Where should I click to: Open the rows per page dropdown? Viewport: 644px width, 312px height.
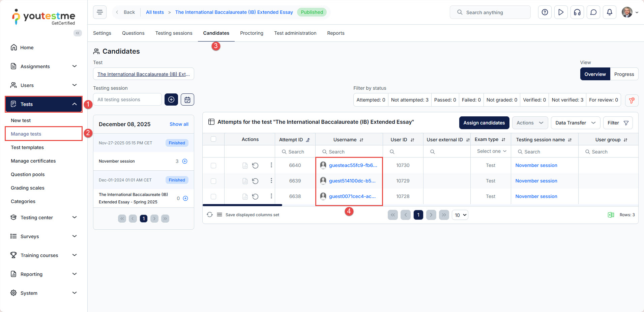[460, 215]
